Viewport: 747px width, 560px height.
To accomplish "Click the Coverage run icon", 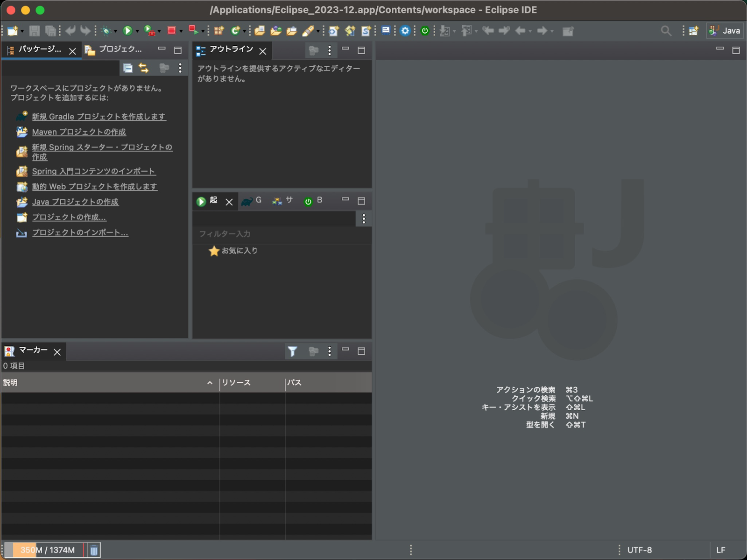I will [149, 31].
